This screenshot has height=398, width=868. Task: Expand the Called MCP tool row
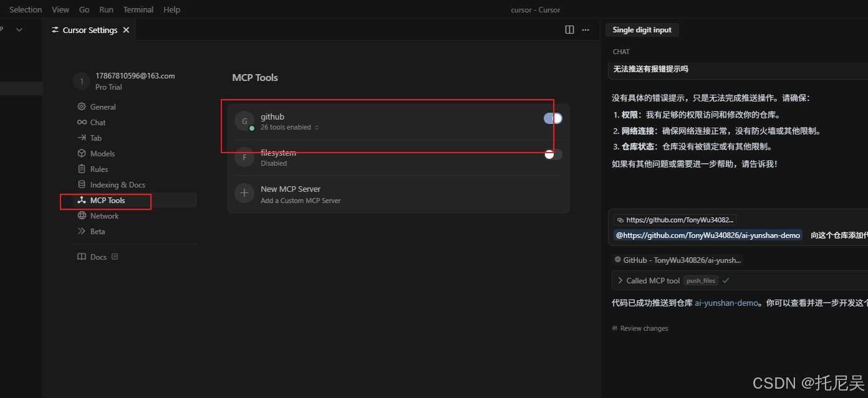(x=741, y=280)
